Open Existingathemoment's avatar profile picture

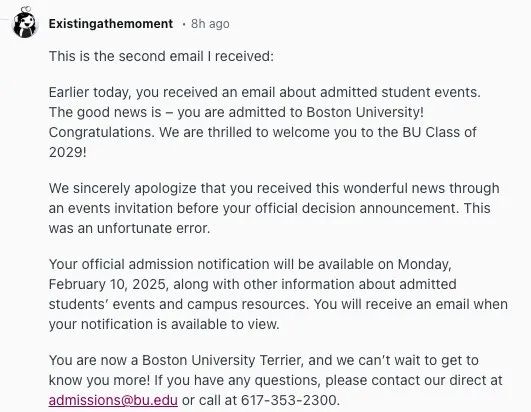click(x=24, y=23)
